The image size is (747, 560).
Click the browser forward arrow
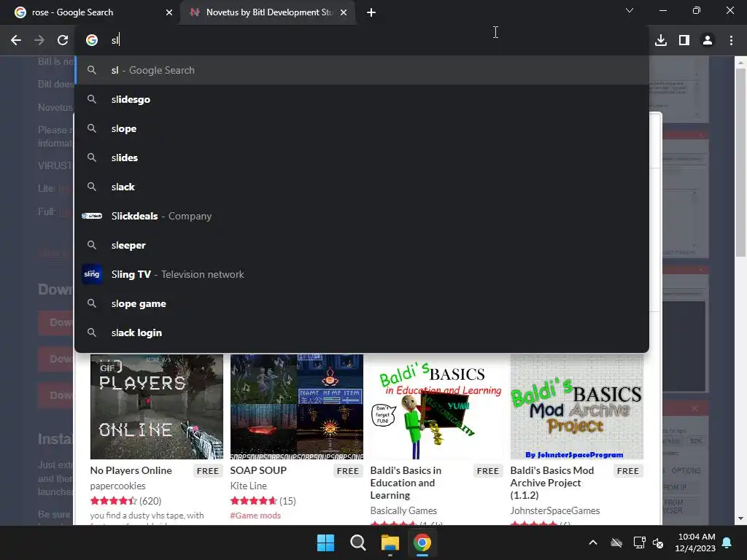[39, 40]
